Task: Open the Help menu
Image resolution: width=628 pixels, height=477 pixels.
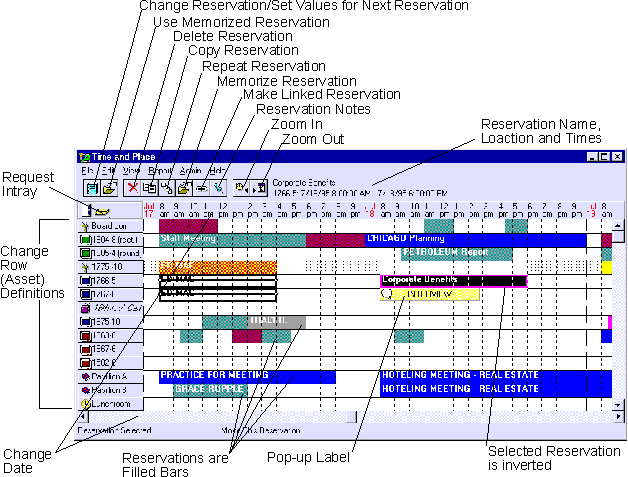Action: tap(216, 171)
